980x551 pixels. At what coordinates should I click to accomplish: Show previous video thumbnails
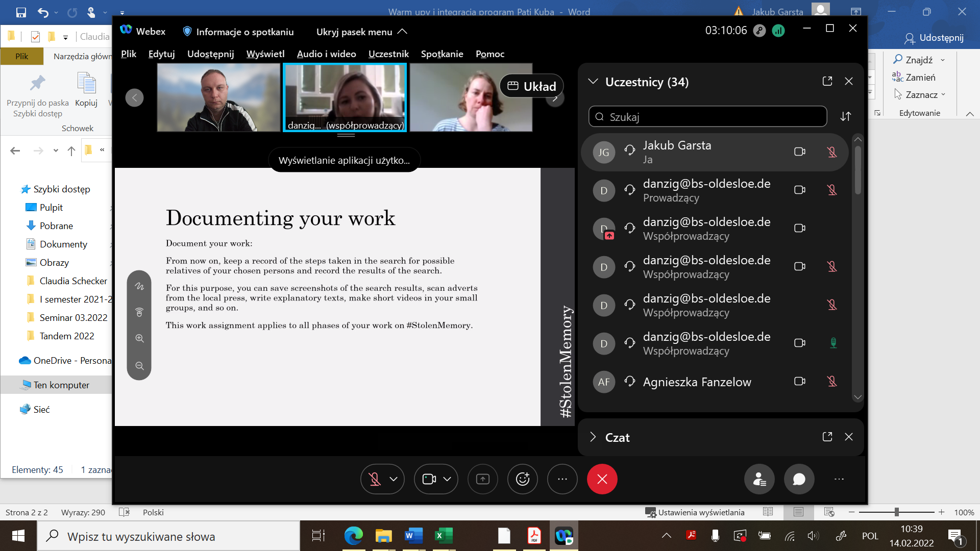click(134, 97)
